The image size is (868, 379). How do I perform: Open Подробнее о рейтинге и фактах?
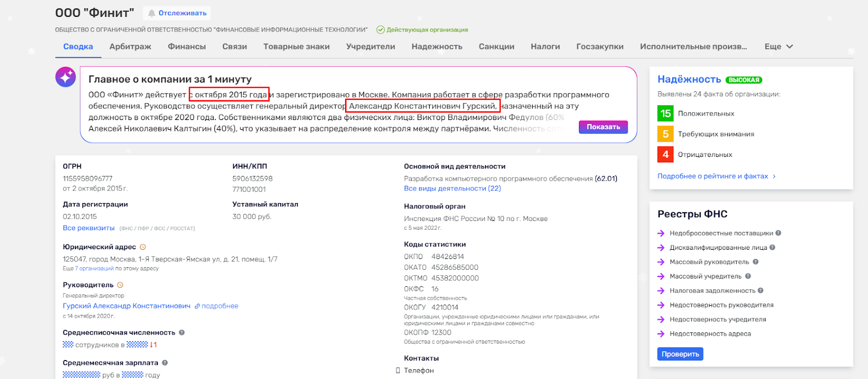(716, 176)
